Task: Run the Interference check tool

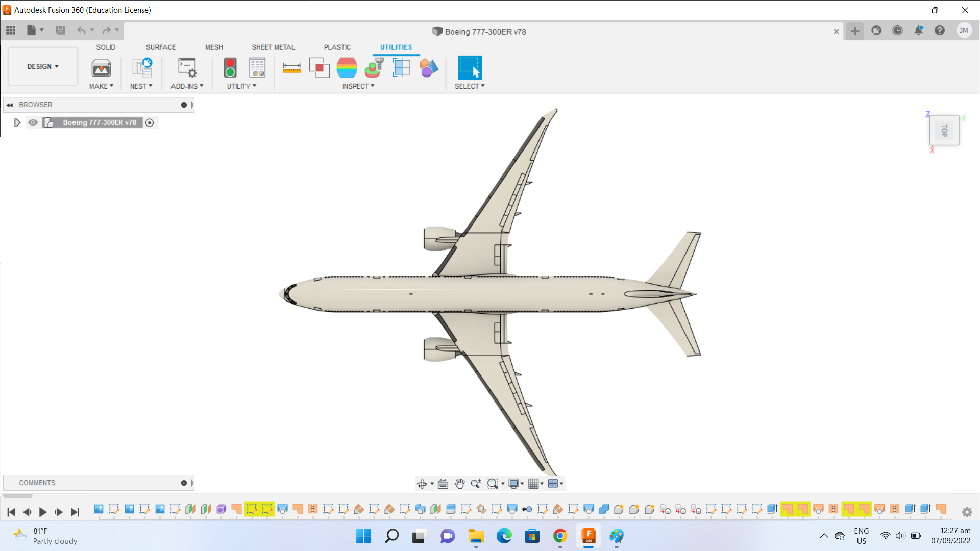Action: (320, 68)
